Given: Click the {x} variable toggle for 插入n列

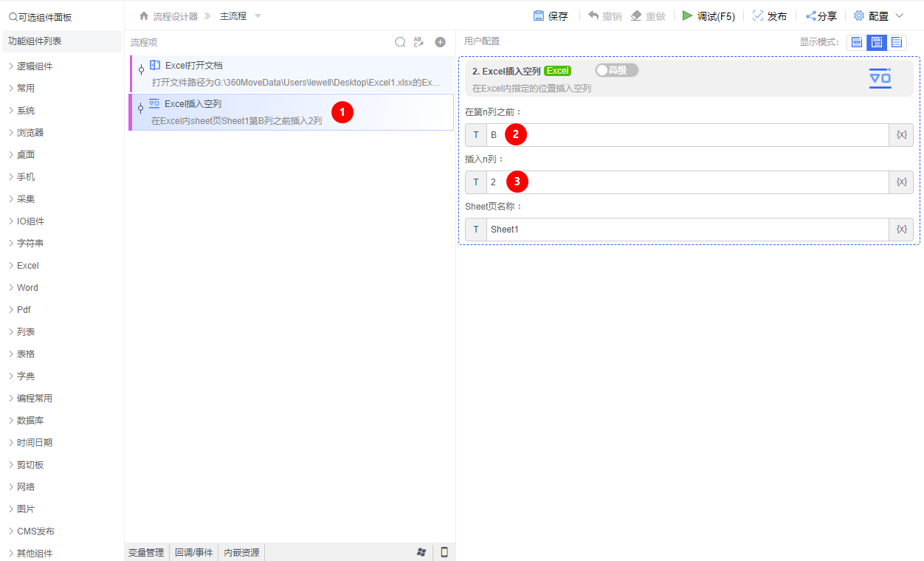Looking at the screenshot, I should pos(901,182).
